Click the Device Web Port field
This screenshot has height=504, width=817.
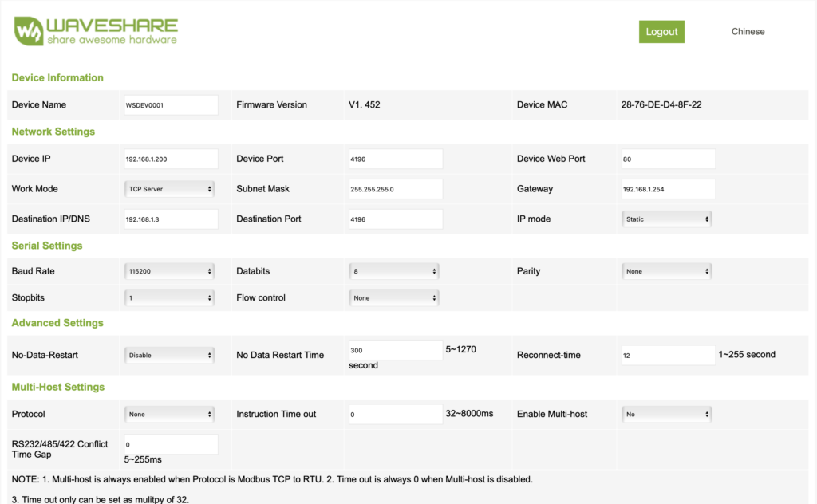pos(668,159)
